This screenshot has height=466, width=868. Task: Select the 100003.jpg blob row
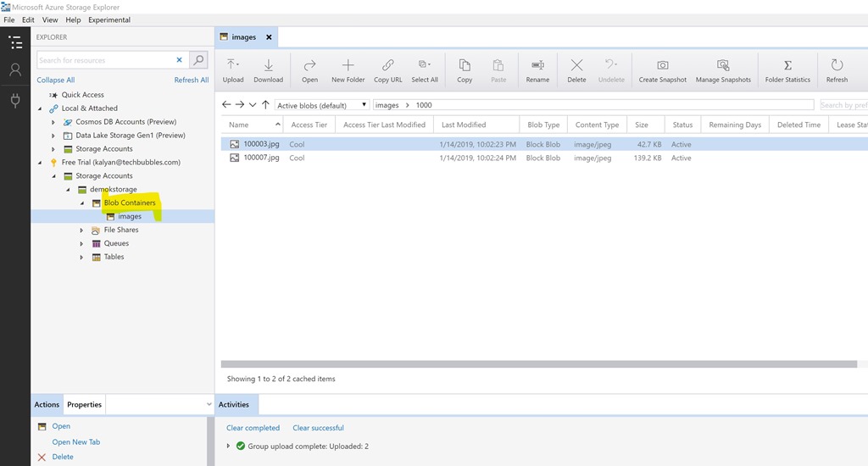coord(544,144)
